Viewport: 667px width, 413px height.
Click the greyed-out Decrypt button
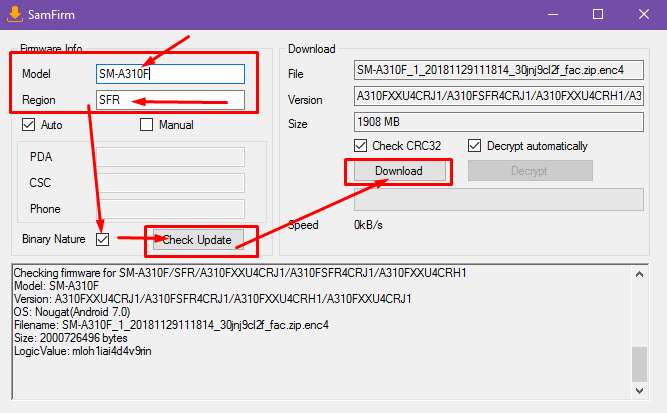tap(530, 171)
